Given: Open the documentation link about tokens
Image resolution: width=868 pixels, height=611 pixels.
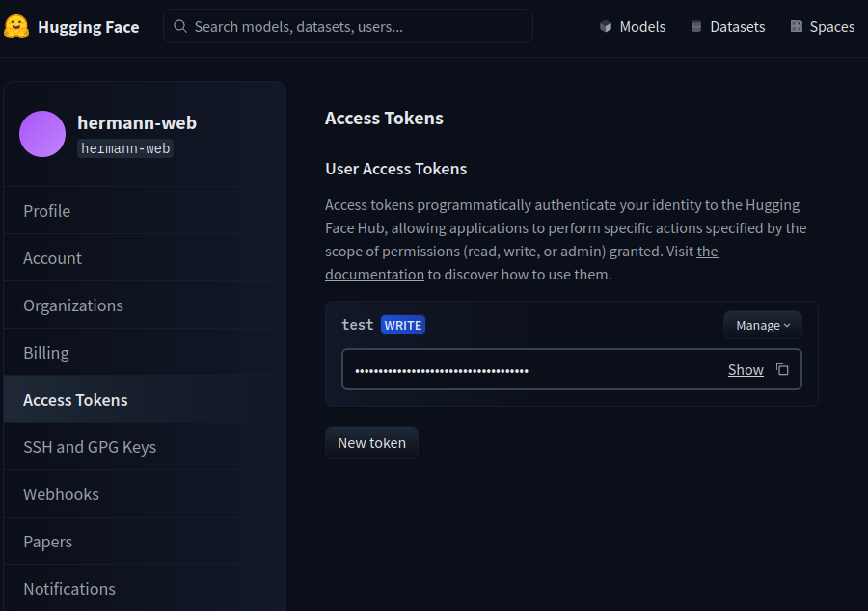Looking at the screenshot, I should click(x=374, y=274).
